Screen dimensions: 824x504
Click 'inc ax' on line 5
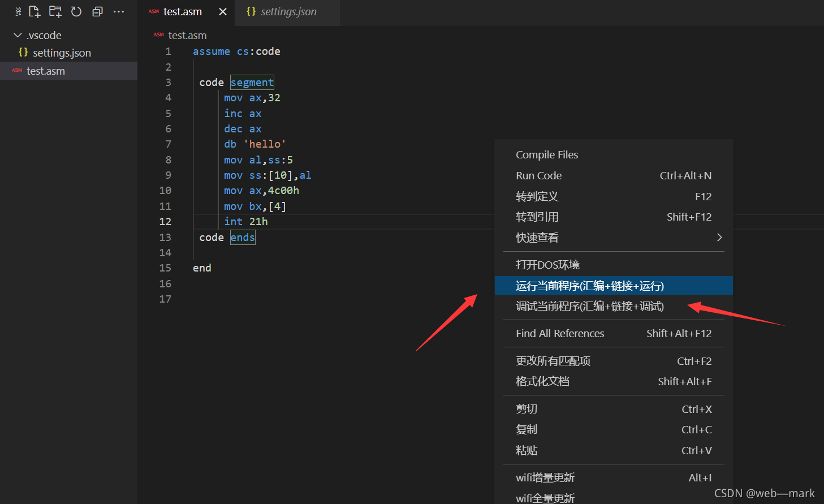(x=243, y=114)
